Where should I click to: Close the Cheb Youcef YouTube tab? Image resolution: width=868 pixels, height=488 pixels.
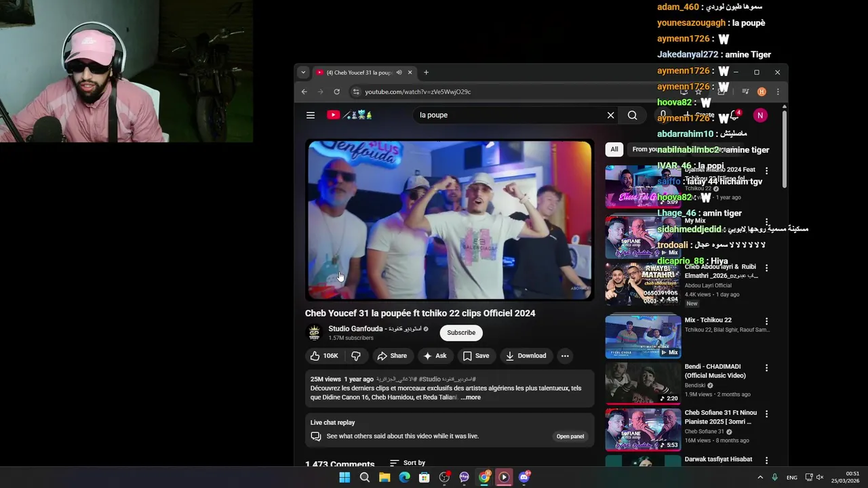point(410,73)
